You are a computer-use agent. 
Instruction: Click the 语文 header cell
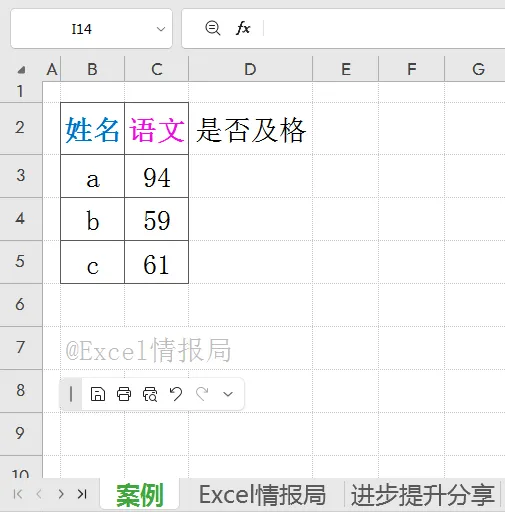pyautogui.click(x=157, y=129)
